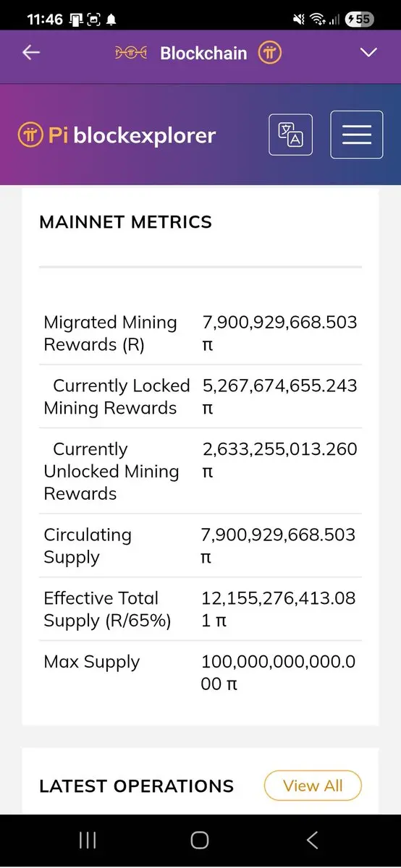Tap the blockchain chain icon beside Blockchain title
Viewport: 401px width, 868px height.
(x=131, y=53)
